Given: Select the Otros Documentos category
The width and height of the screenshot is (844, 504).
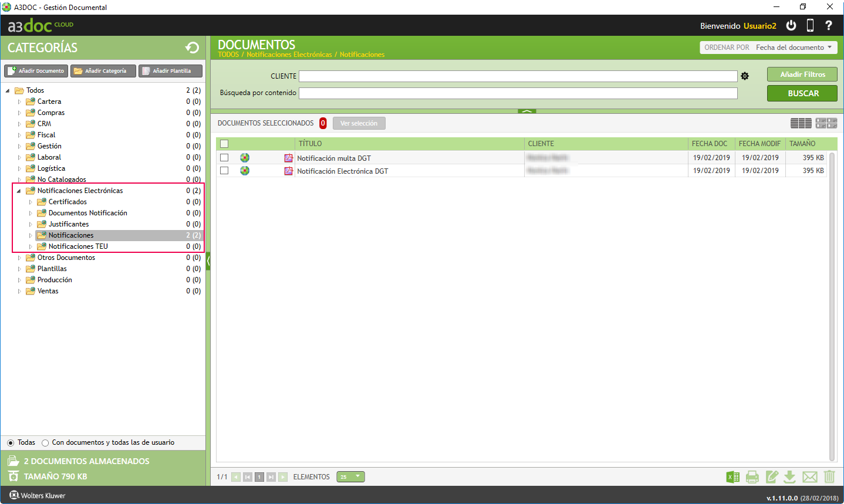Looking at the screenshot, I should coord(66,258).
